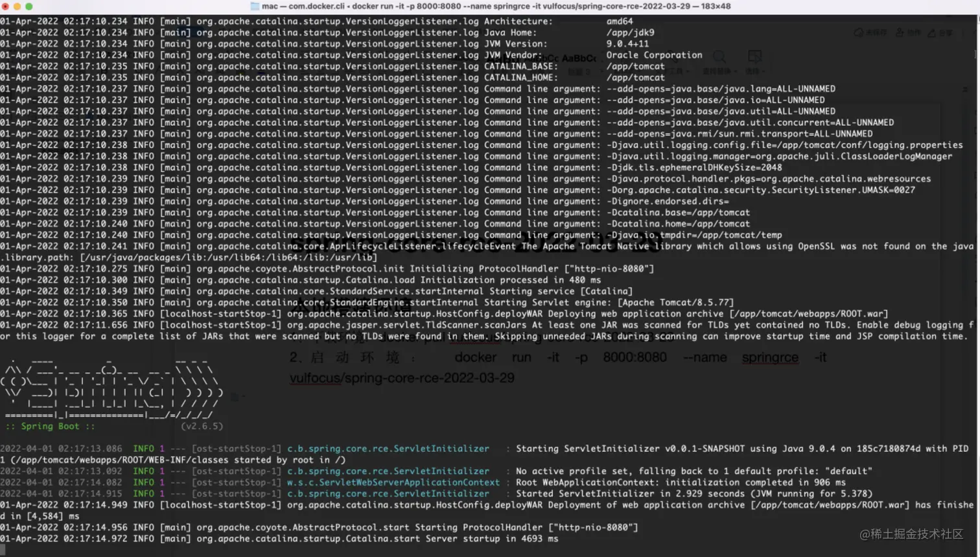The image size is (980, 557).
Task: Click 'Initialization processed in 480 ms'
Action: click(510, 280)
